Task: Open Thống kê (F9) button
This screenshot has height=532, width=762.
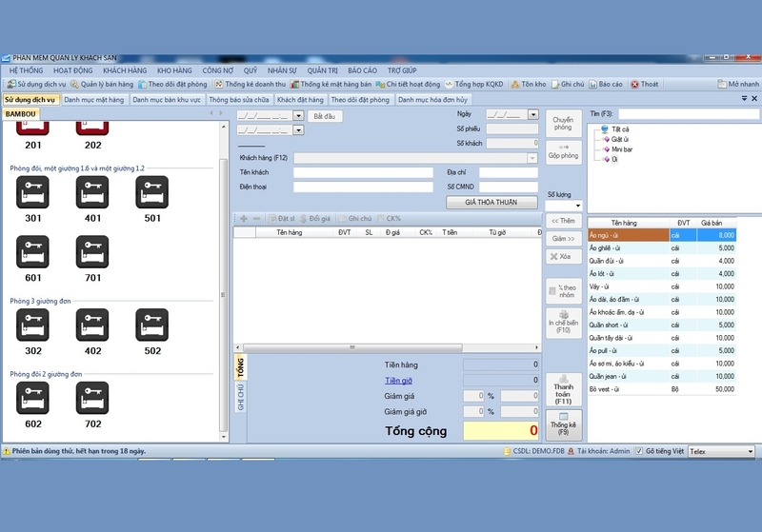Action: point(563,424)
